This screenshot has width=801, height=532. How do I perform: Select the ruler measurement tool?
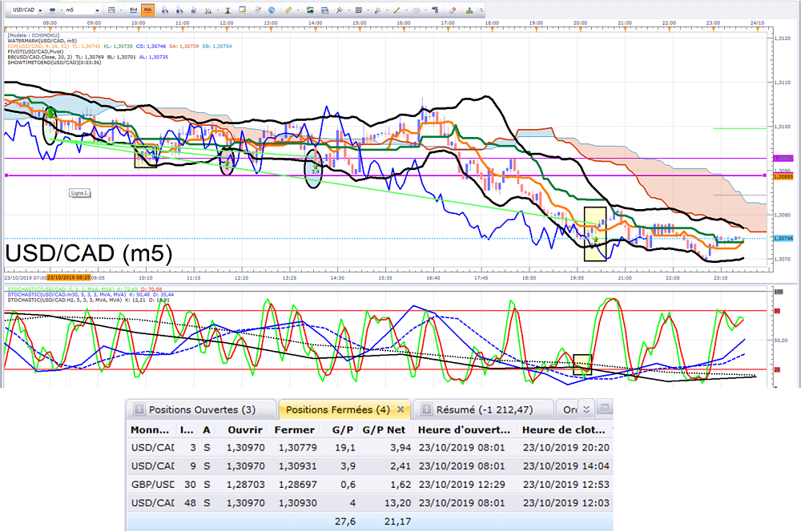pyautogui.click(x=288, y=10)
